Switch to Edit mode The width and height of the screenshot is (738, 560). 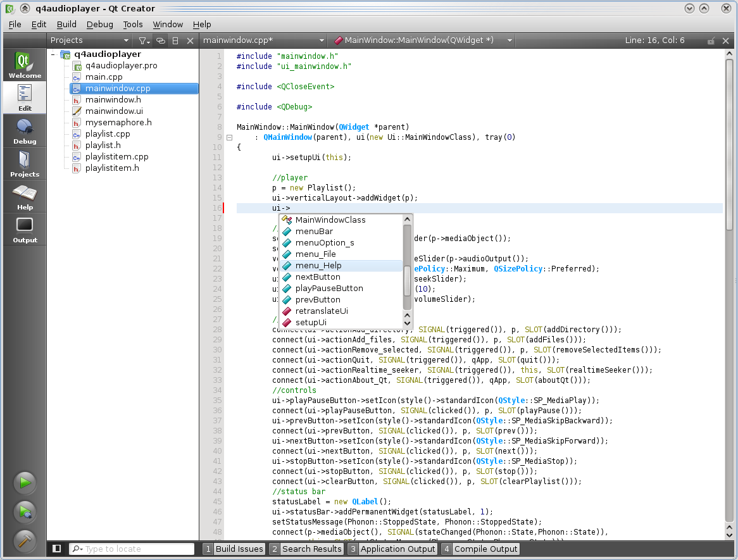coord(25,98)
